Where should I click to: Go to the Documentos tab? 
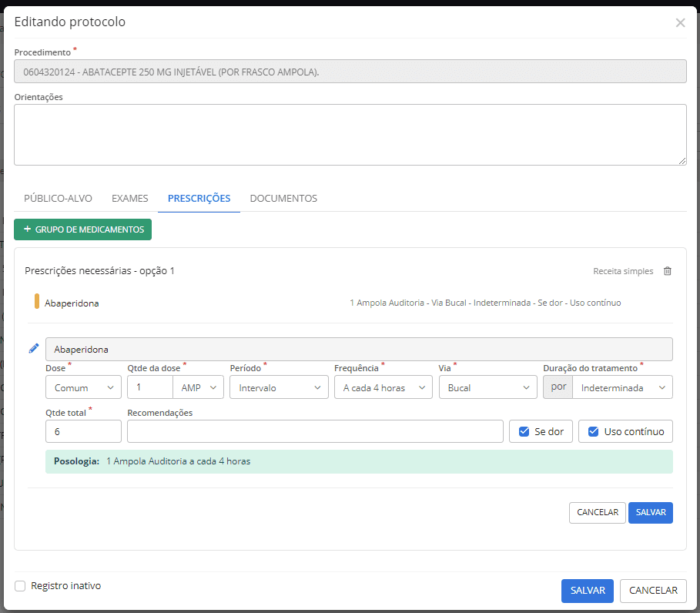(283, 198)
